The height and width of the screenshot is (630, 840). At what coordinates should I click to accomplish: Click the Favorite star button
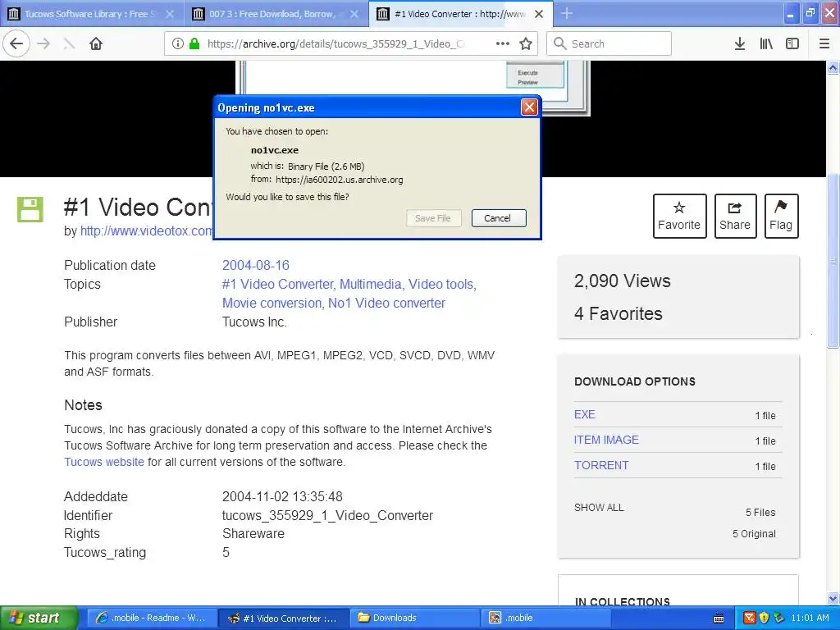coord(679,216)
